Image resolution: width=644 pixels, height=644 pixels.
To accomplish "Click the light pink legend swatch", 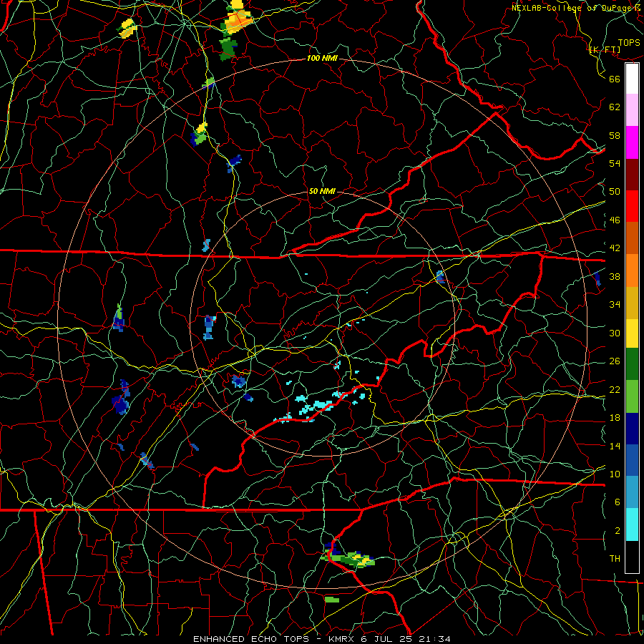I will (x=632, y=110).
